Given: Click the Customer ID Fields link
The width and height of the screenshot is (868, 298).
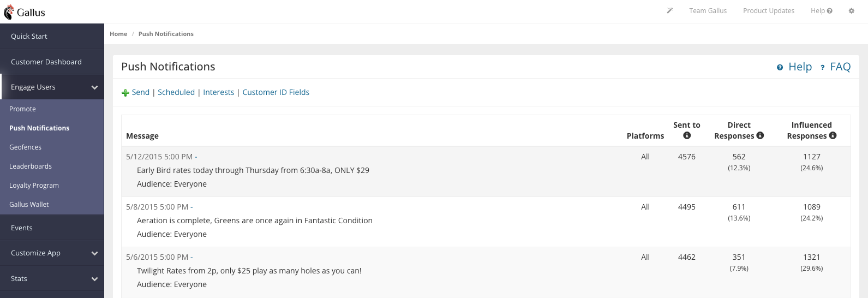Looking at the screenshot, I should (x=276, y=92).
